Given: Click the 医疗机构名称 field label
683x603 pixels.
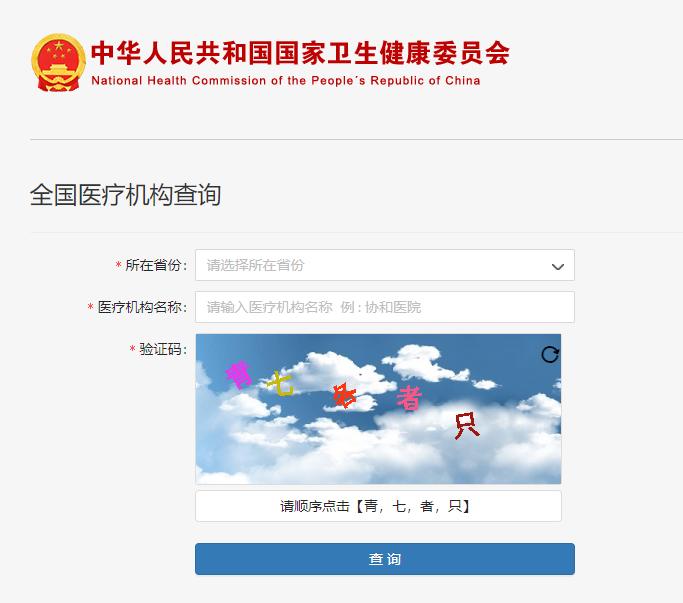Looking at the screenshot, I should tap(142, 307).
